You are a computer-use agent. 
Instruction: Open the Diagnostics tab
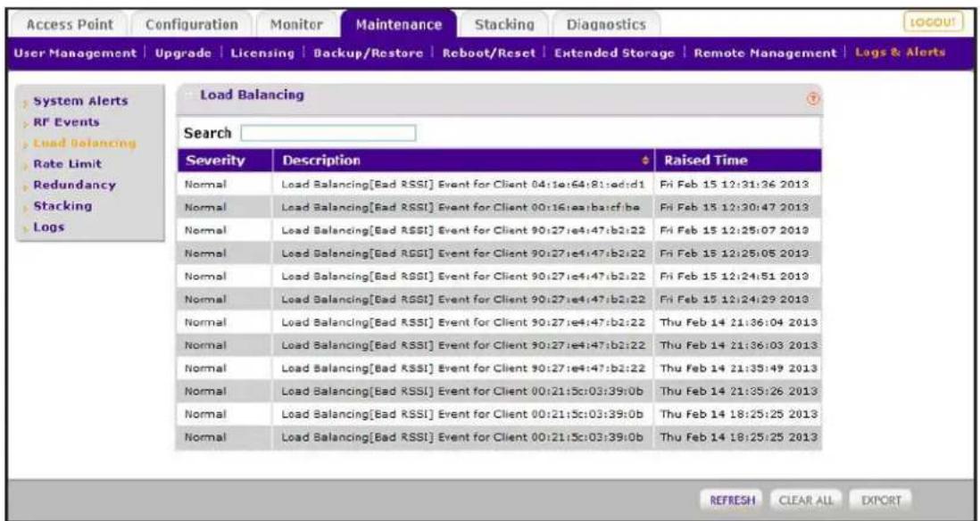pyautogui.click(x=606, y=25)
